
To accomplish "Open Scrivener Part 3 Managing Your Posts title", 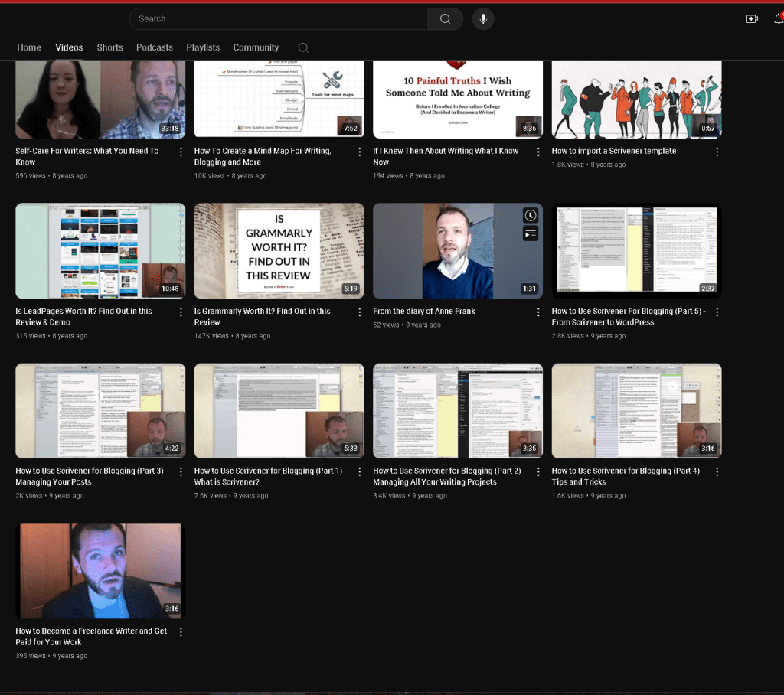I will tap(92, 477).
